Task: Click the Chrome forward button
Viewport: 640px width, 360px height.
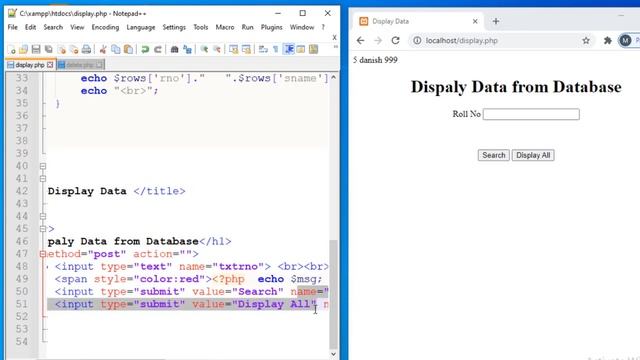Action: (x=378, y=40)
